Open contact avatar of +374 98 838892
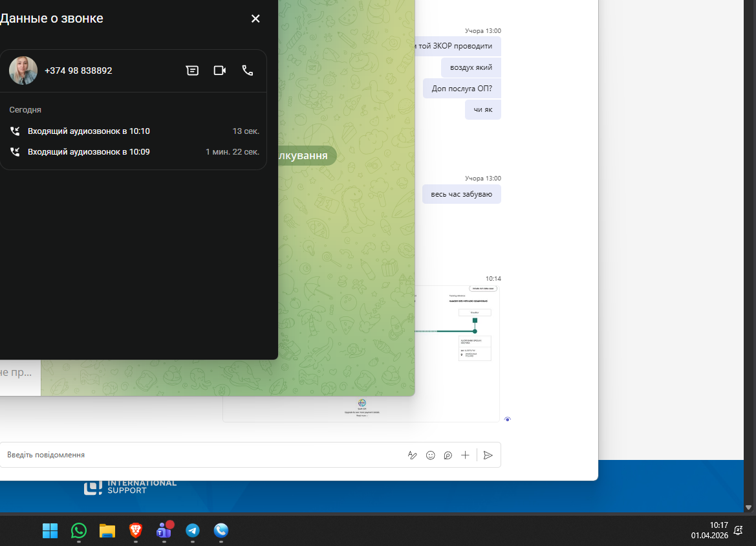 pyautogui.click(x=23, y=71)
